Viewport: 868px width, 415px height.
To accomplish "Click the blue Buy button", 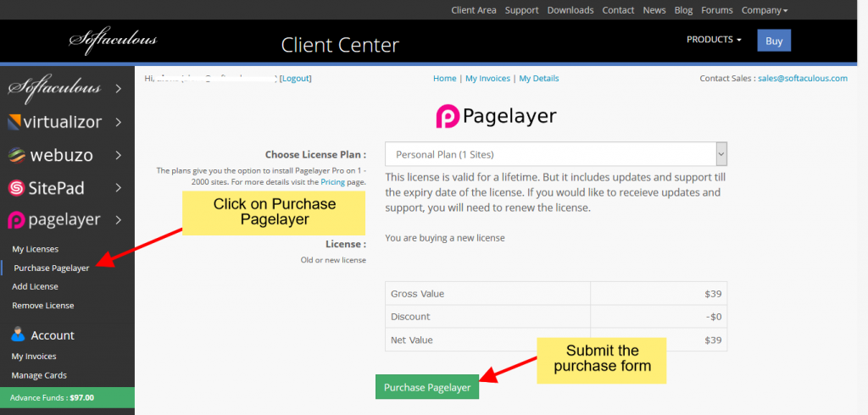I will [774, 41].
